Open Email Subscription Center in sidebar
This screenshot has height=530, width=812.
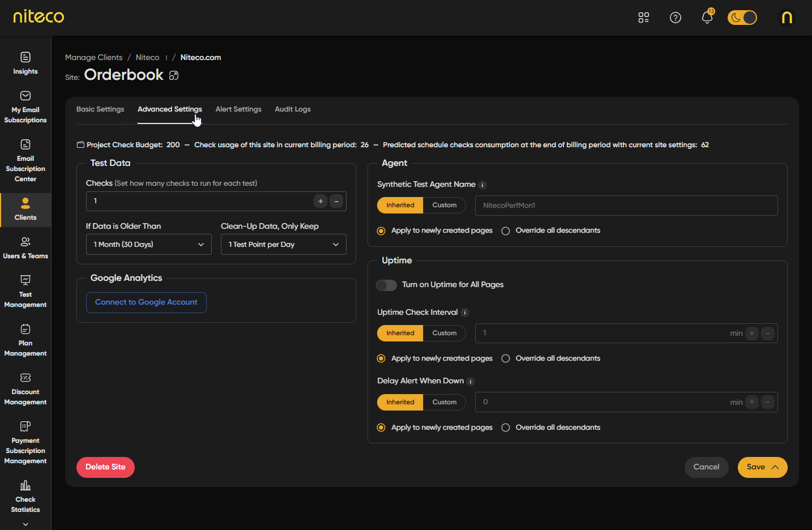point(25,161)
